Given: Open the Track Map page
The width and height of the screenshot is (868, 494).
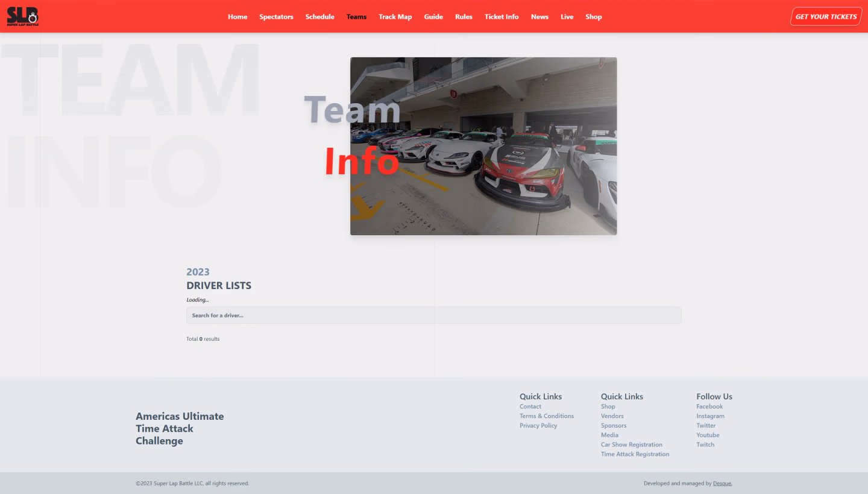Looking at the screenshot, I should 395,17.
